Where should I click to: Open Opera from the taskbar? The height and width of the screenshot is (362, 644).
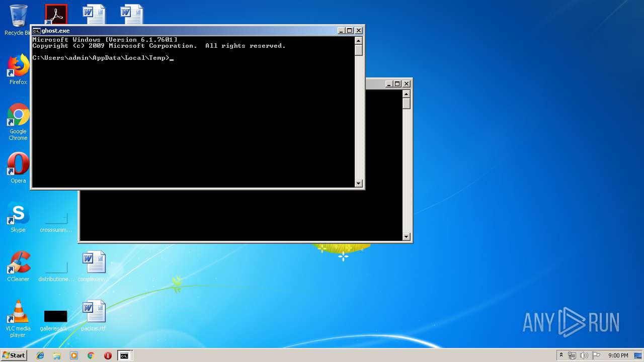(x=108, y=355)
